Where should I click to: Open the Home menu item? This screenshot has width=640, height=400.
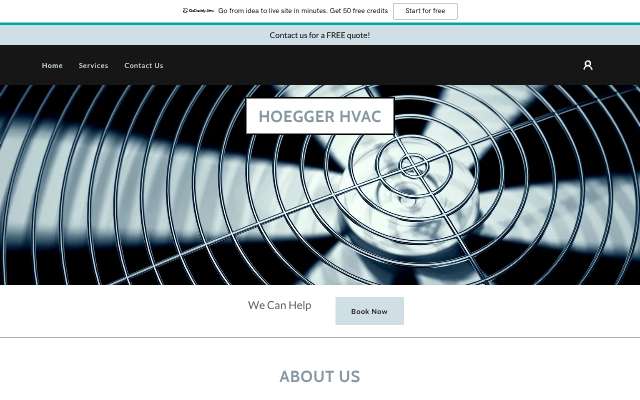[x=52, y=65]
